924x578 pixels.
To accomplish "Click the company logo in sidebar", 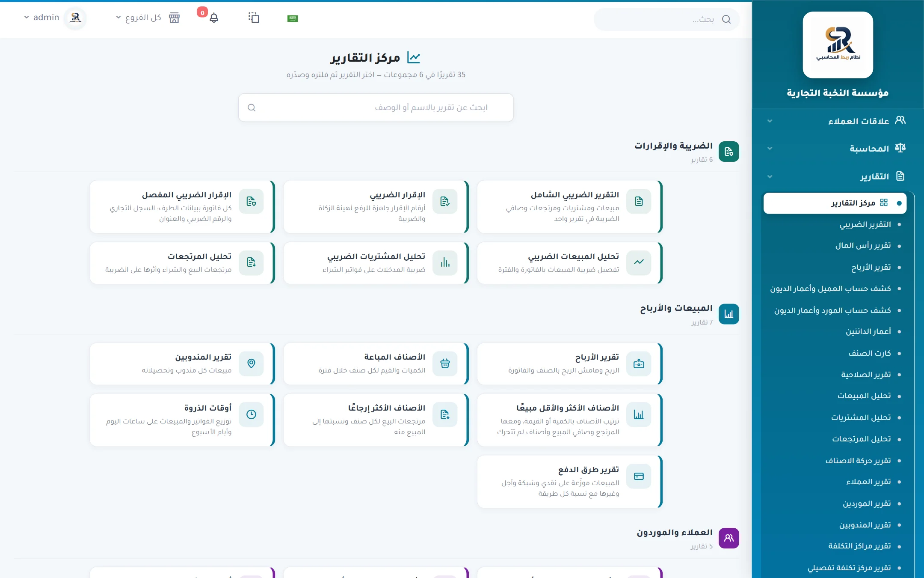I will pos(838,45).
